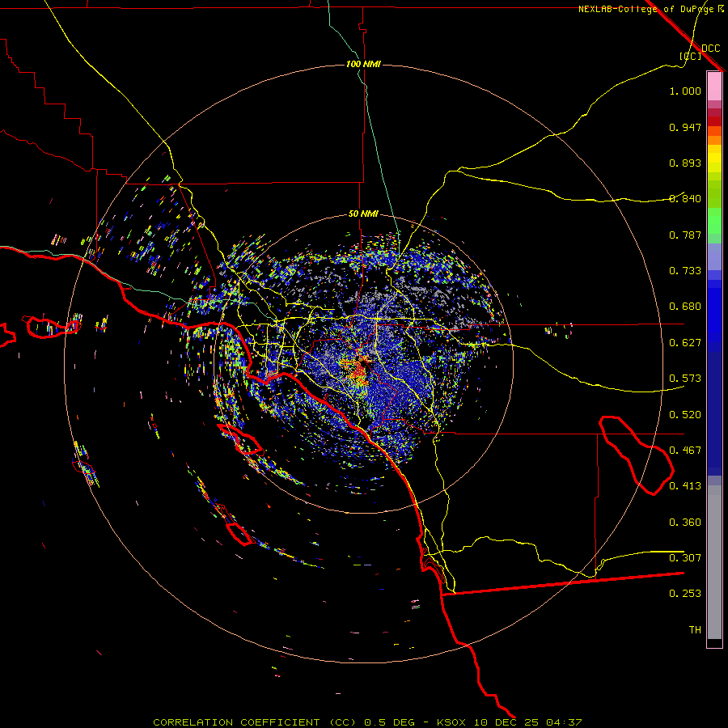Image resolution: width=728 pixels, height=728 pixels.
Task: Click the TH threshold label
Action: click(x=695, y=630)
